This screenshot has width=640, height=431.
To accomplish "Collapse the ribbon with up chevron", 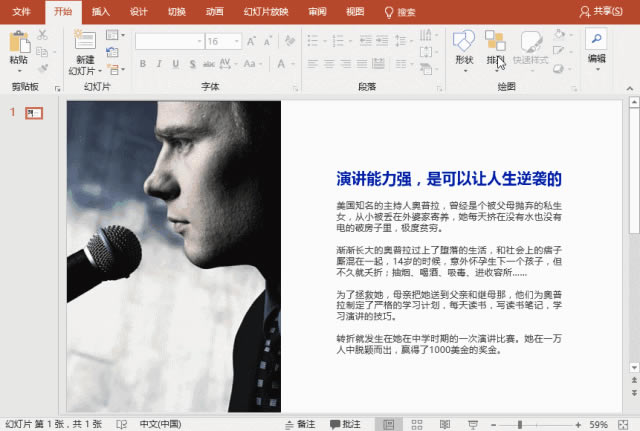I will click(x=630, y=89).
